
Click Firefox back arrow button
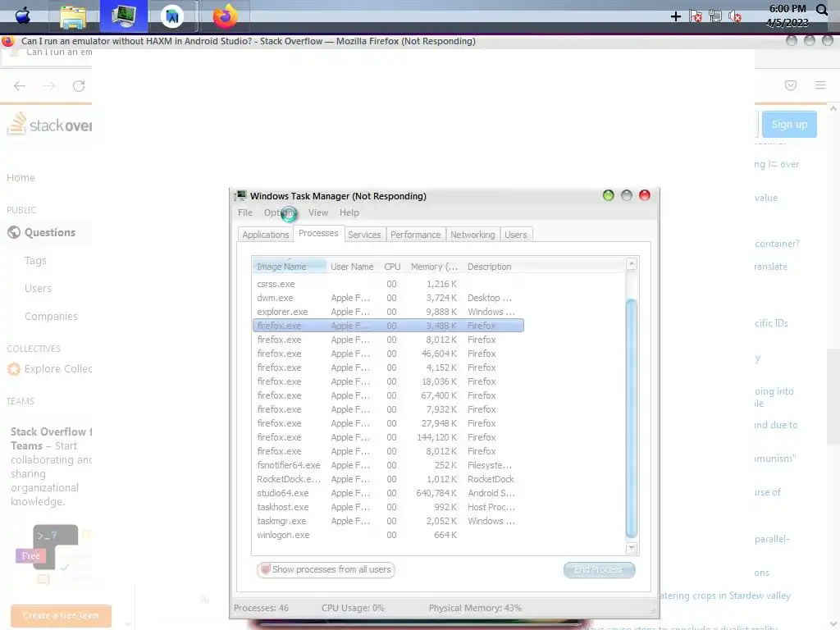(x=20, y=85)
